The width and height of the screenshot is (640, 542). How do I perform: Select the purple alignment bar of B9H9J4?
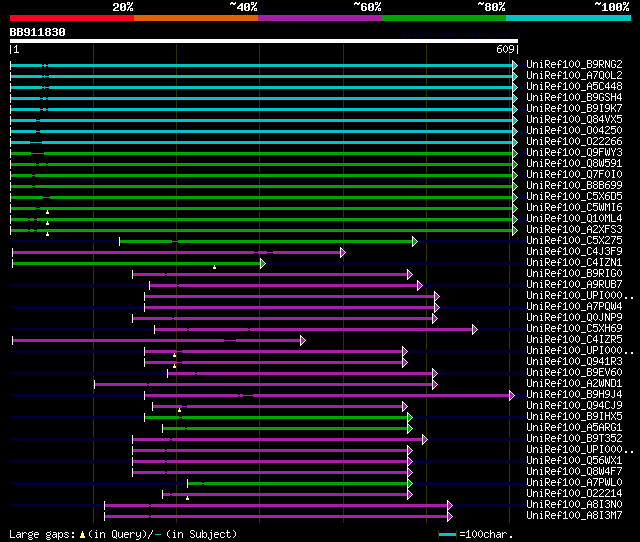[x=328, y=396]
